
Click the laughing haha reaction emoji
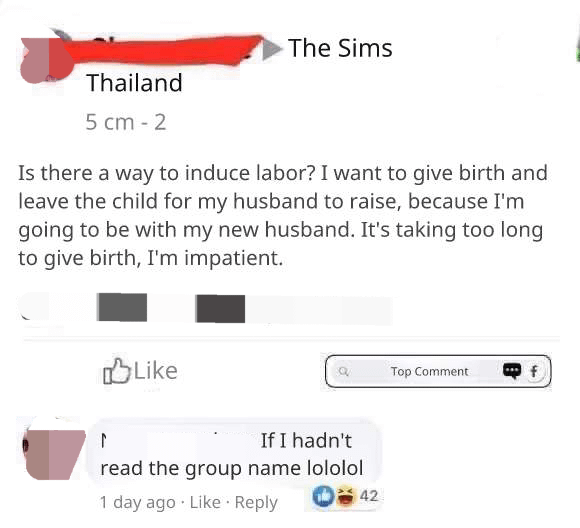[345, 496]
